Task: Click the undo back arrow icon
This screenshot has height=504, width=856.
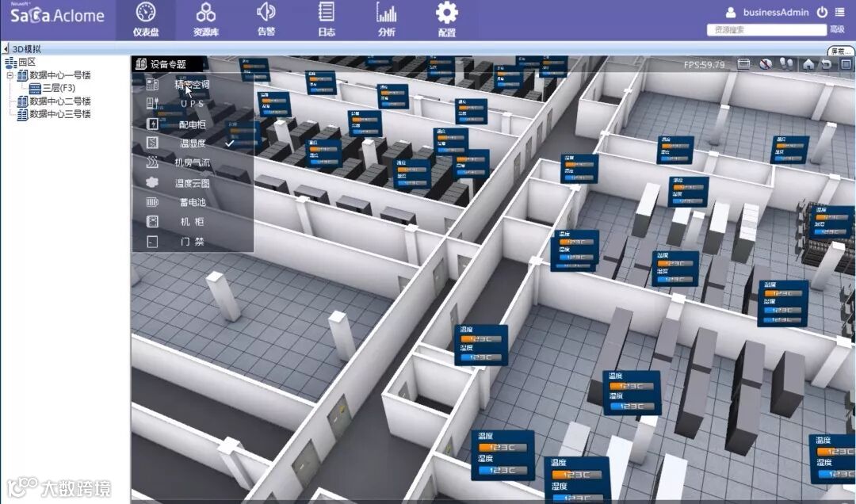Action: [x=827, y=64]
